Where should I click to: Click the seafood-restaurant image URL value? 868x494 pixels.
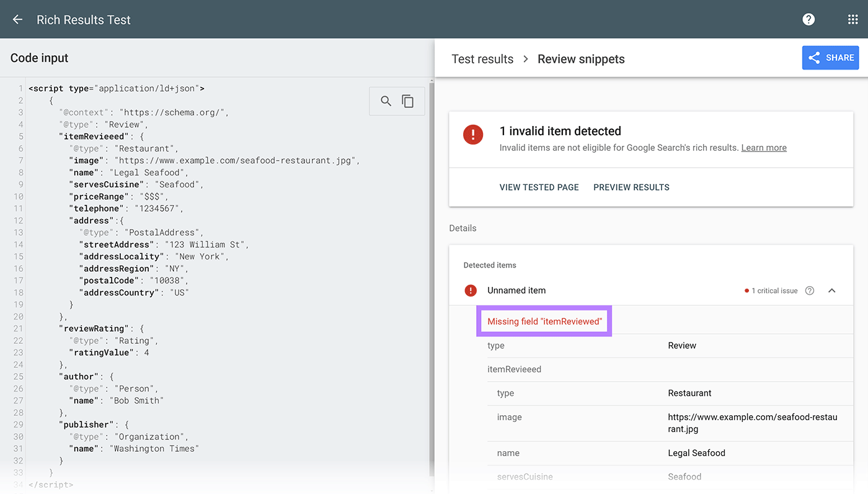click(752, 423)
